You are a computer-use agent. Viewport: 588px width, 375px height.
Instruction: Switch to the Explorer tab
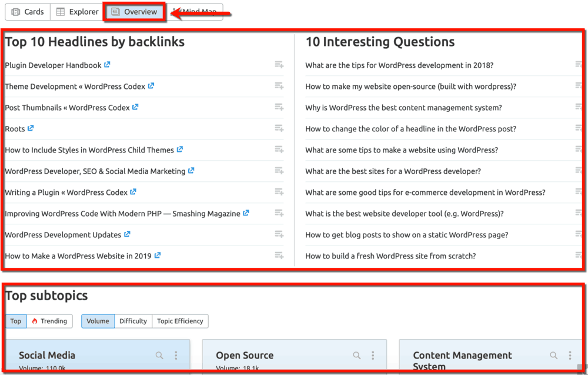click(x=77, y=11)
